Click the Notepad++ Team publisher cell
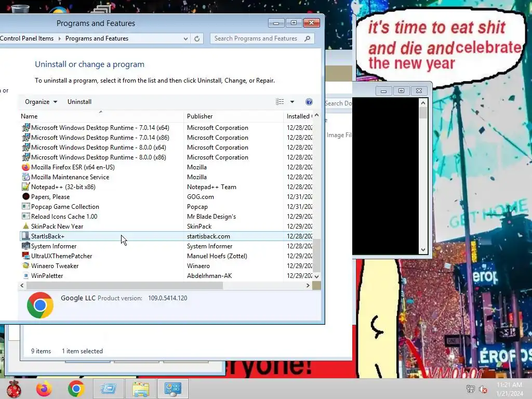The width and height of the screenshot is (532, 399). pyautogui.click(x=212, y=187)
